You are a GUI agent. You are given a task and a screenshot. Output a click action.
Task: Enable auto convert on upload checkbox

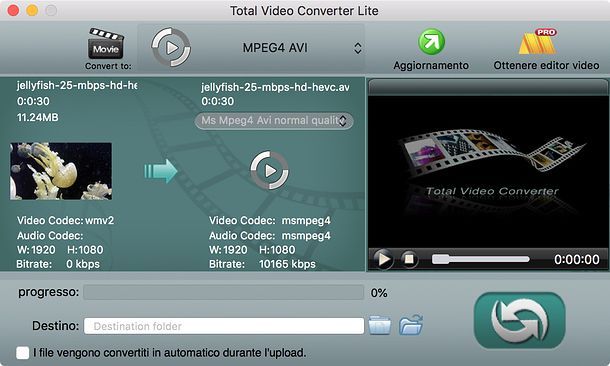coord(23,353)
